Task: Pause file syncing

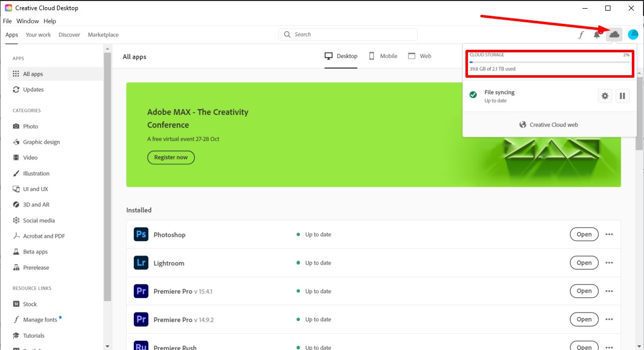Action: pos(622,96)
